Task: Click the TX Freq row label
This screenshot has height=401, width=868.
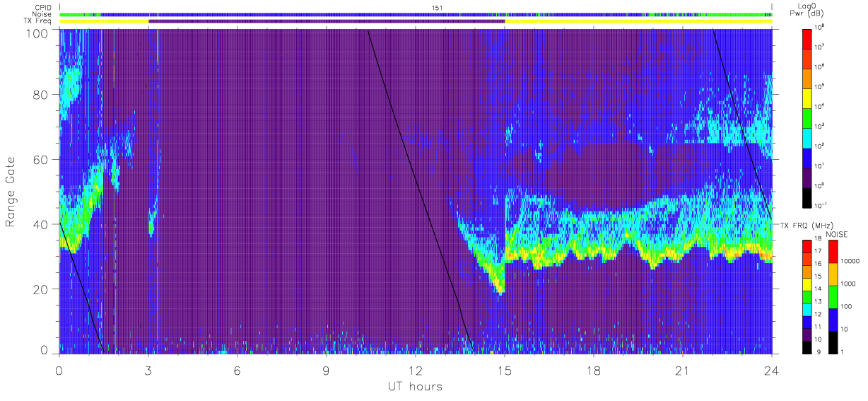Action: click(38, 21)
